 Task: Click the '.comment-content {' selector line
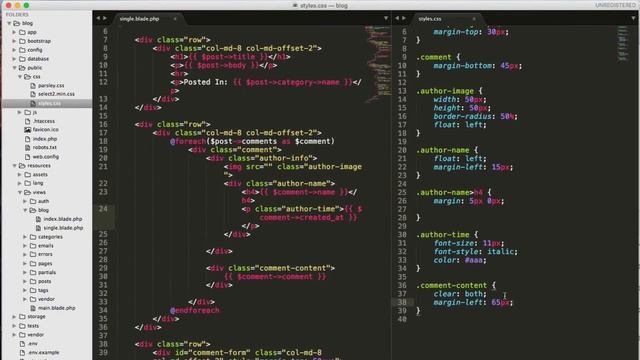(456, 285)
